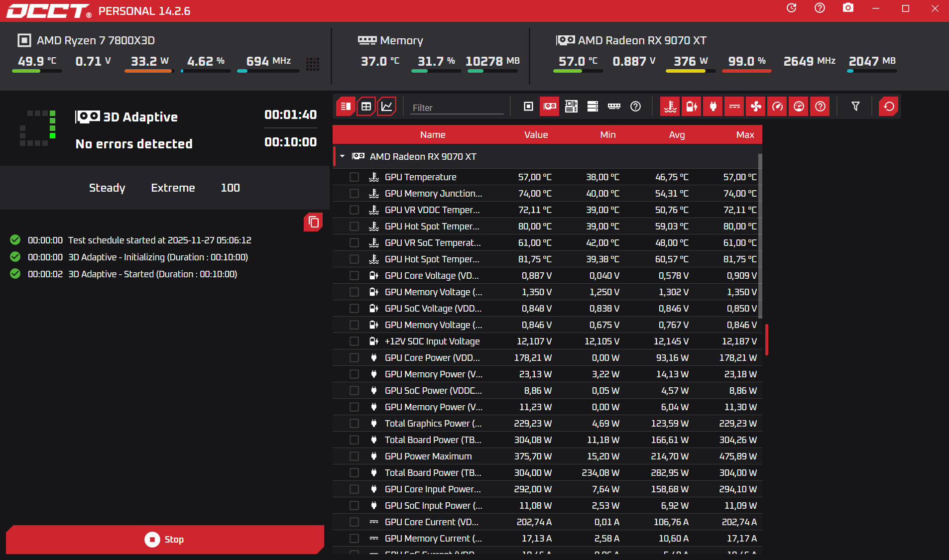Toggle the power sensor type filter
The width and height of the screenshot is (949, 560).
click(713, 107)
